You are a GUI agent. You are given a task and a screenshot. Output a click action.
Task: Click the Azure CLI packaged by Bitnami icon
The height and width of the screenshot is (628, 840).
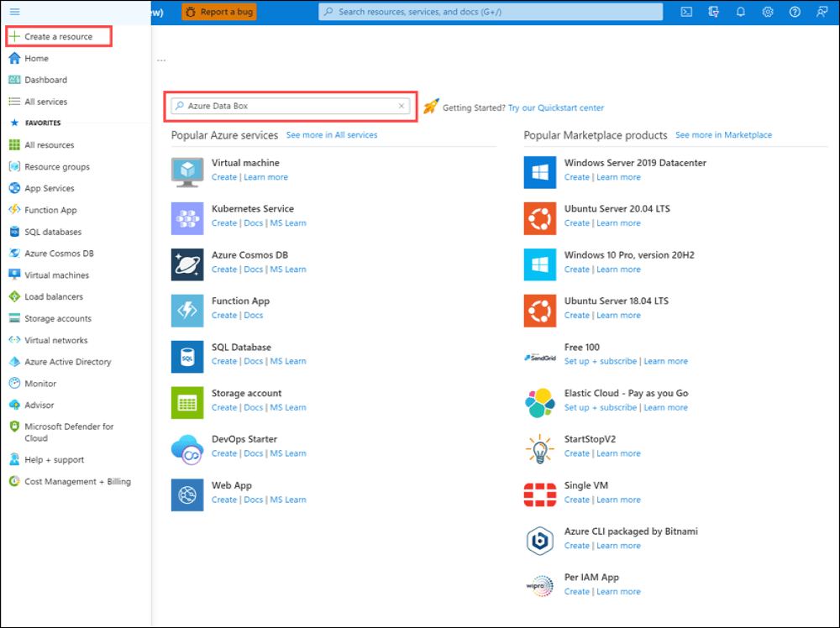click(539, 541)
